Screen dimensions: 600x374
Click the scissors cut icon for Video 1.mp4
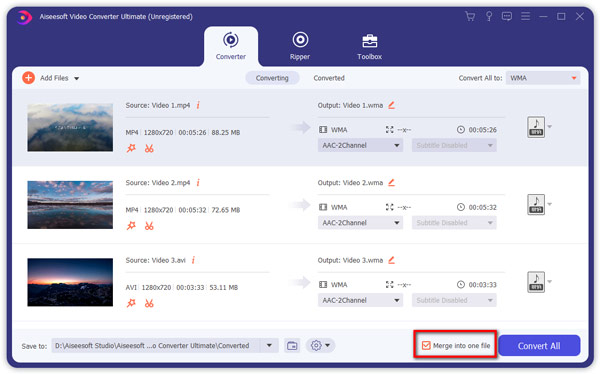(149, 149)
